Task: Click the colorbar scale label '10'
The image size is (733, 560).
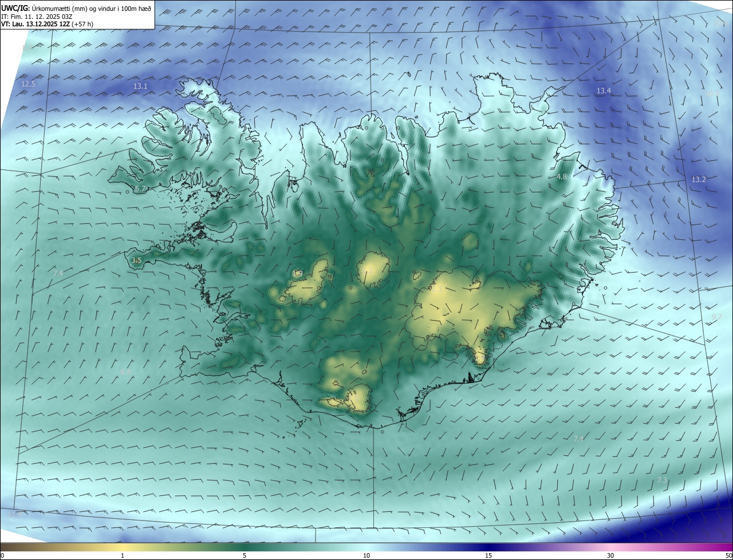Action: (x=366, y=555)
